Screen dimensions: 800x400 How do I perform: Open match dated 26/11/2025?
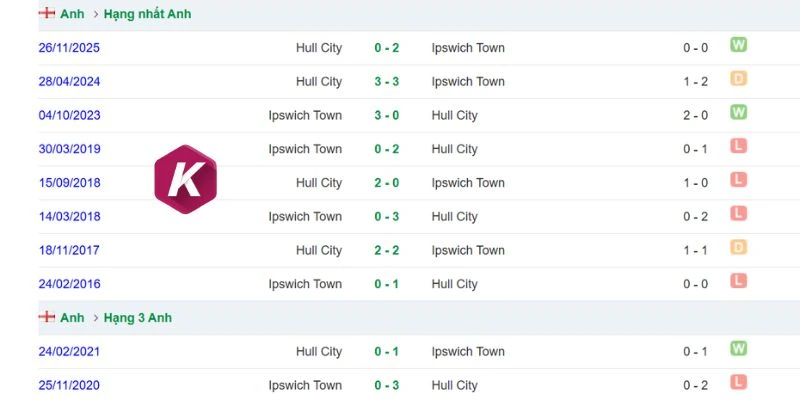point(69,48)
